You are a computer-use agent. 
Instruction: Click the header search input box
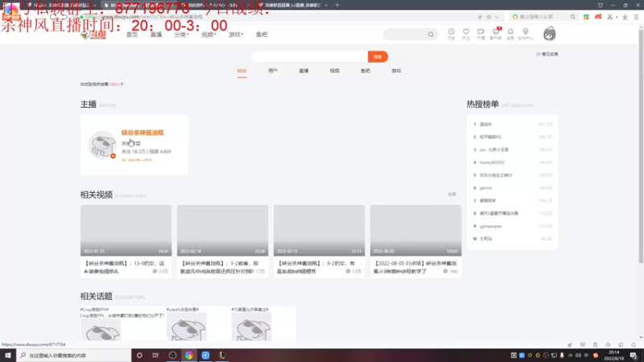point(406,35)
